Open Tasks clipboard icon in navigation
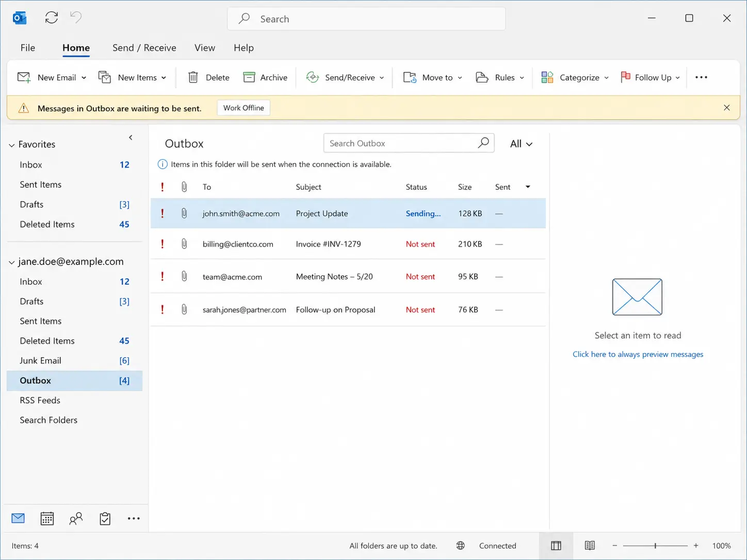This screenshot has height=560, width=747. coord(105,518)
